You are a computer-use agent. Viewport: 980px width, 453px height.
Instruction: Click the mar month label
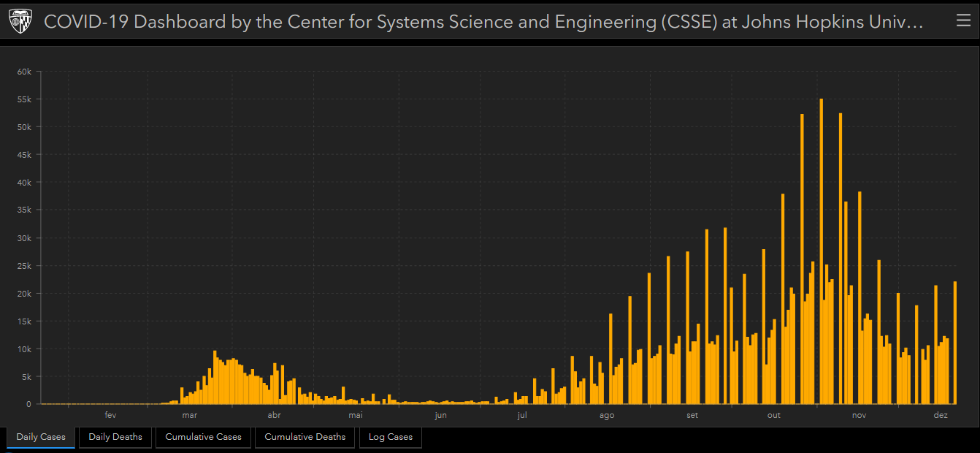tap(189, 416)
